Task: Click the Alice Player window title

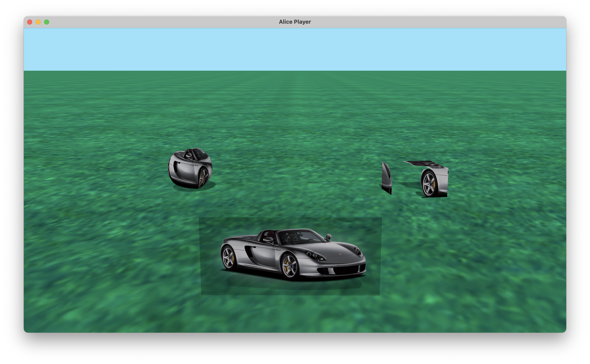Action: point(295,22)
